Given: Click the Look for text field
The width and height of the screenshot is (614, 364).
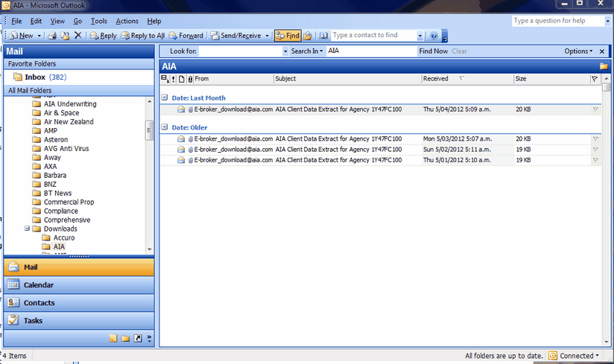Looking at the screenshot, I should [241, 51].
